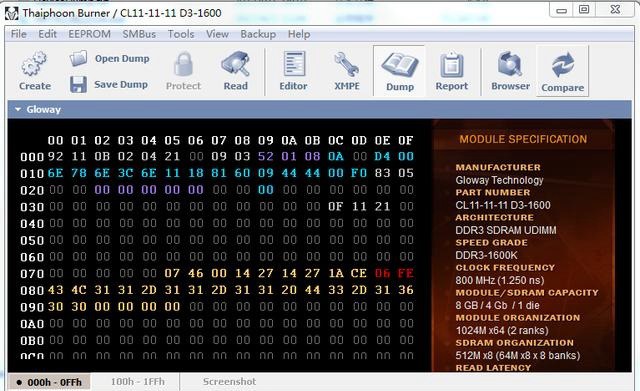Select the Dump book icon
The width and height of the screenshot is (640, 391).
(400, 65)
